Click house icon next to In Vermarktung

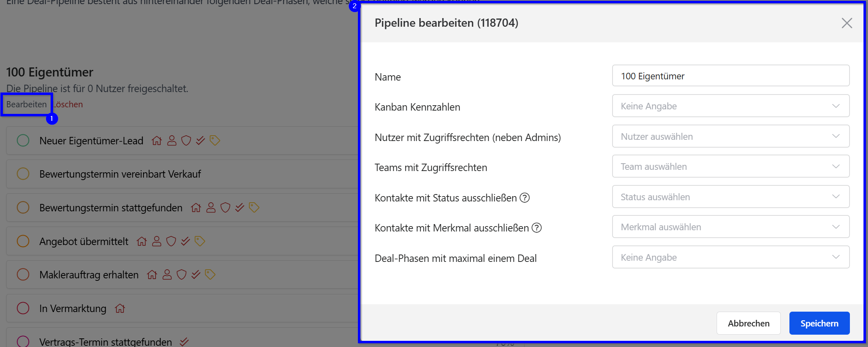pyautogui.click(x=120, y=308)
